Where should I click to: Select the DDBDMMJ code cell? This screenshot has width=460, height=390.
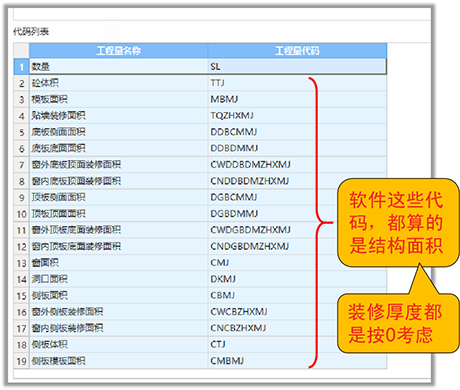[x=297, y=148]
